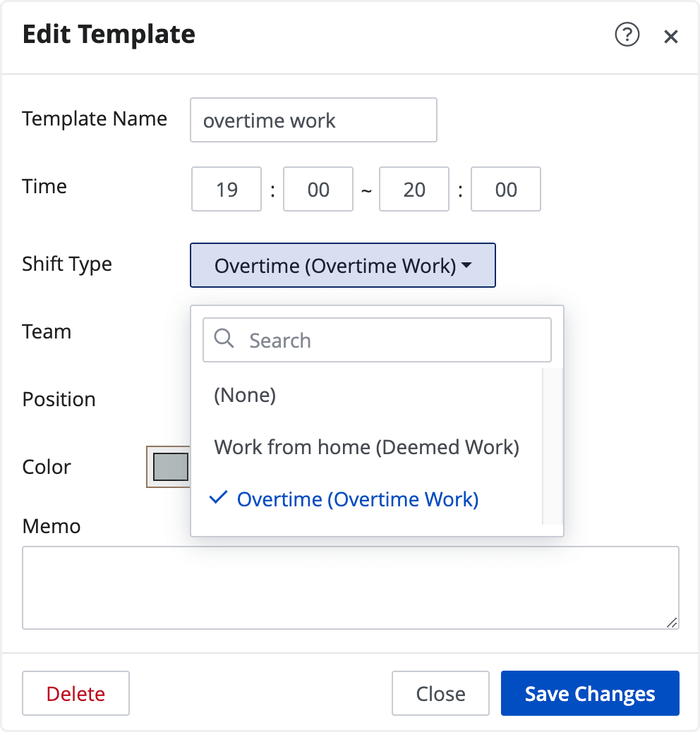This screenshot has height=732, width=700.
Task: Click the Time label
Action: pyautogui.click(x=45, y=186)
